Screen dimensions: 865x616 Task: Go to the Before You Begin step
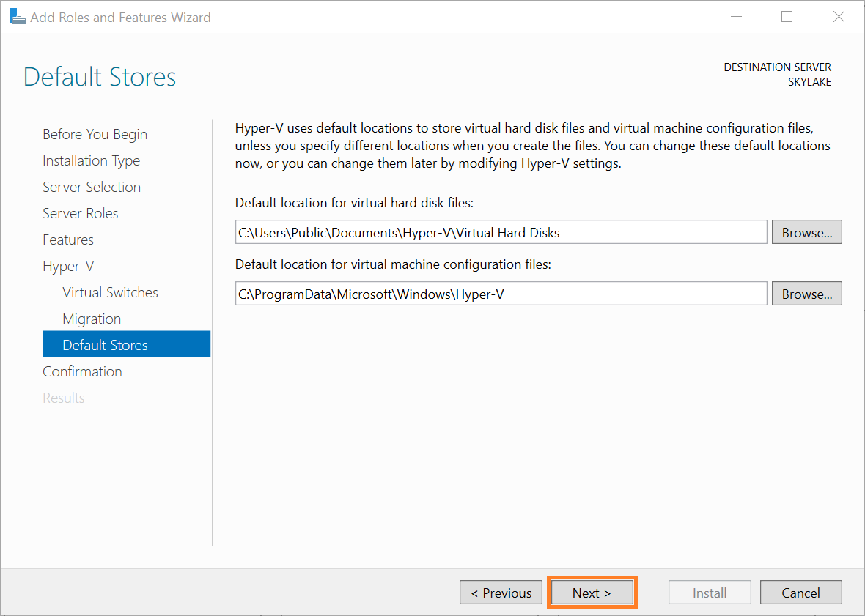coord(95,135)
